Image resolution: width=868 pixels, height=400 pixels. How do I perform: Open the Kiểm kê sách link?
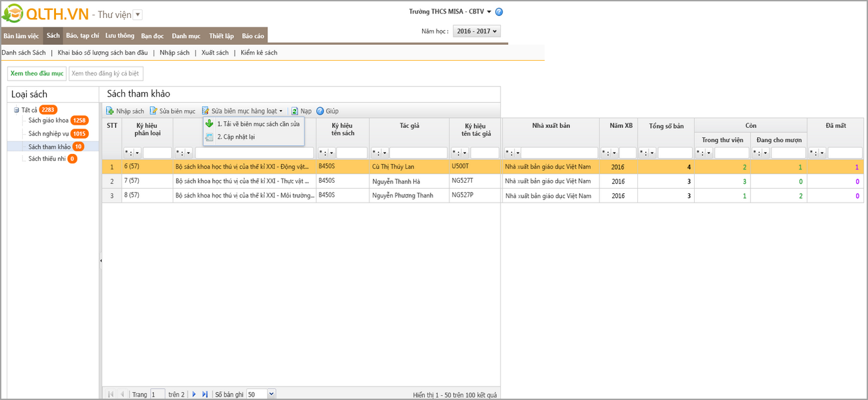259,53
